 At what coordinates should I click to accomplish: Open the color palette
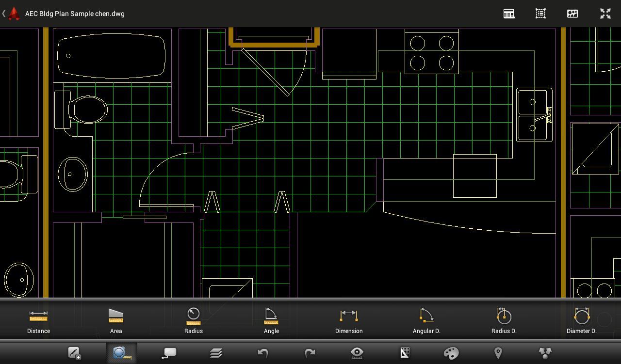451,353
